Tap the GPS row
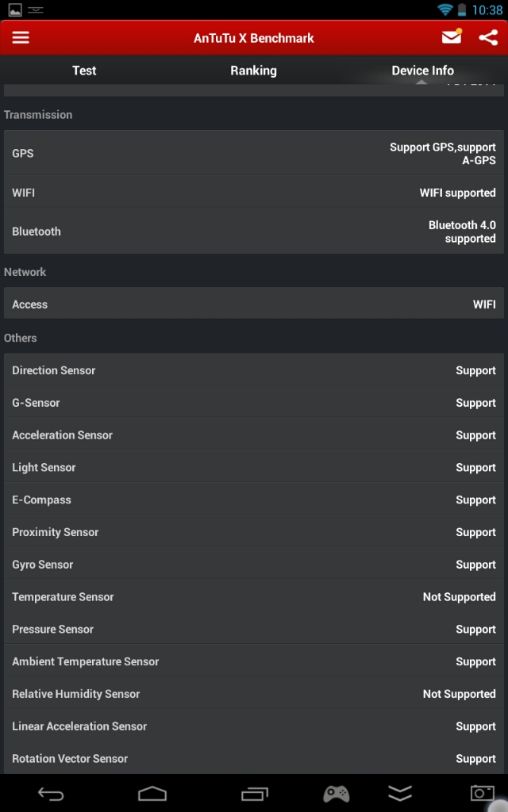Image resolution: width=508 pixels, height=812 pixels. pos(254,154)
